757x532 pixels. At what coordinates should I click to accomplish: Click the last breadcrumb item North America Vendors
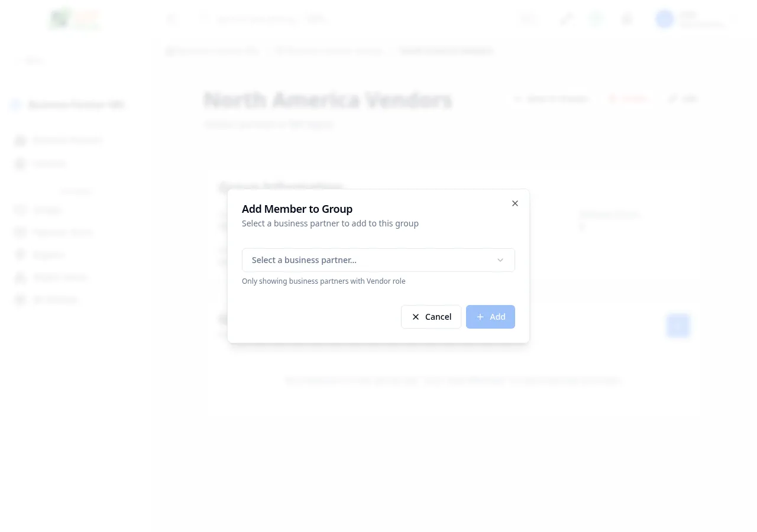(445, 51)
